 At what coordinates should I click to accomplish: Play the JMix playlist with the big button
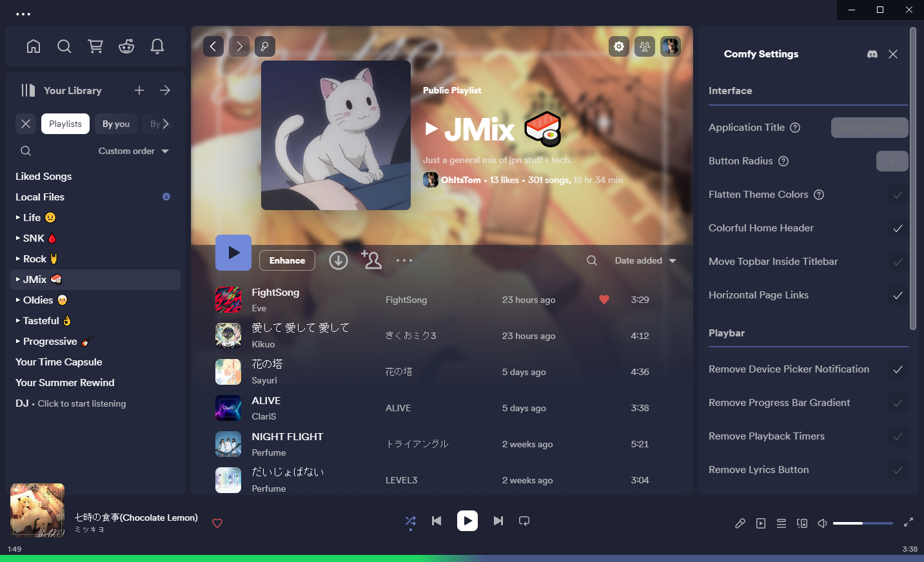(x=233, y=253)
